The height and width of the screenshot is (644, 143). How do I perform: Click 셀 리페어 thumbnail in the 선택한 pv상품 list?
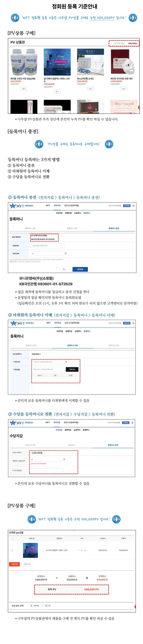(30, 550)
